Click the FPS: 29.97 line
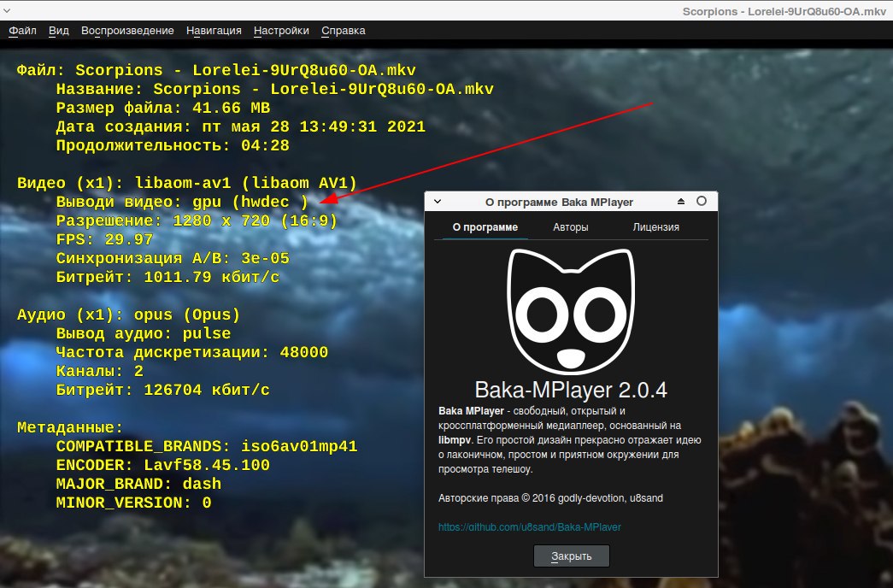Screen dimensions: 893x588 pos(104,239)
